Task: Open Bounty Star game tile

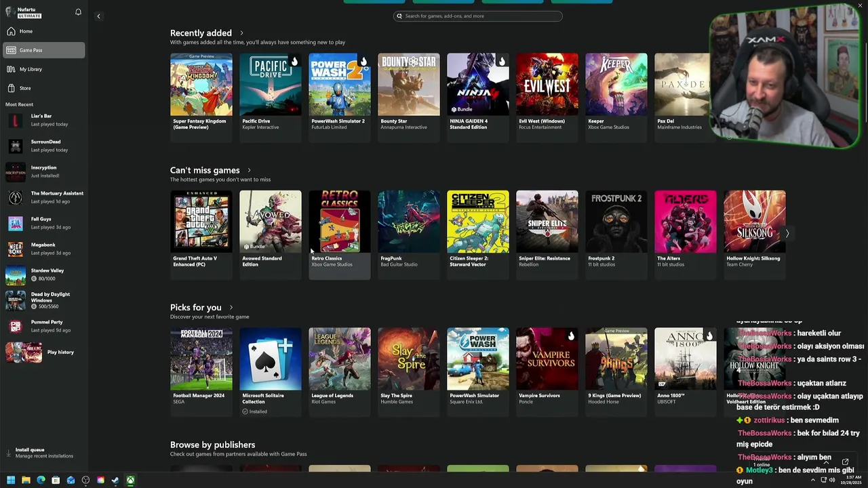Action: (409, 98)
